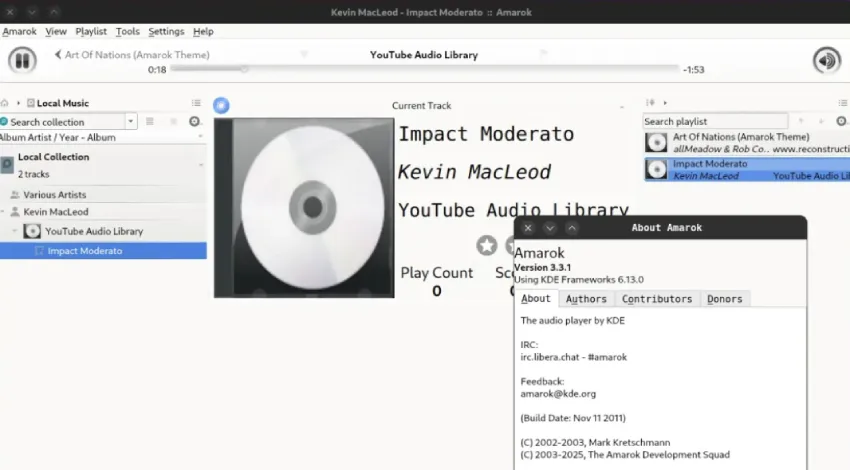Viewport: 850px width, 470px height.
Task: Collapse the Kevin MacLeod artist tree node
Action: [4, 212]
